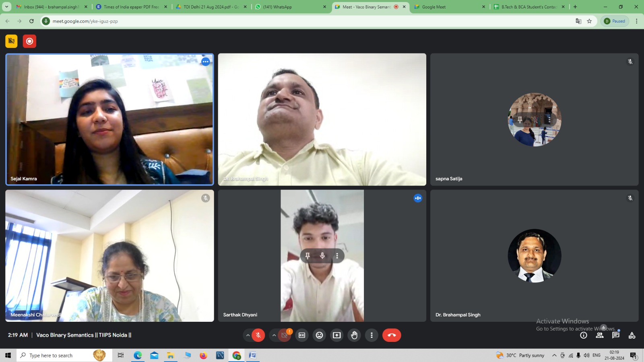Viewport: 644px width, 362px height.
Task: Click red recording extension button
Action: tap(29, 41)
